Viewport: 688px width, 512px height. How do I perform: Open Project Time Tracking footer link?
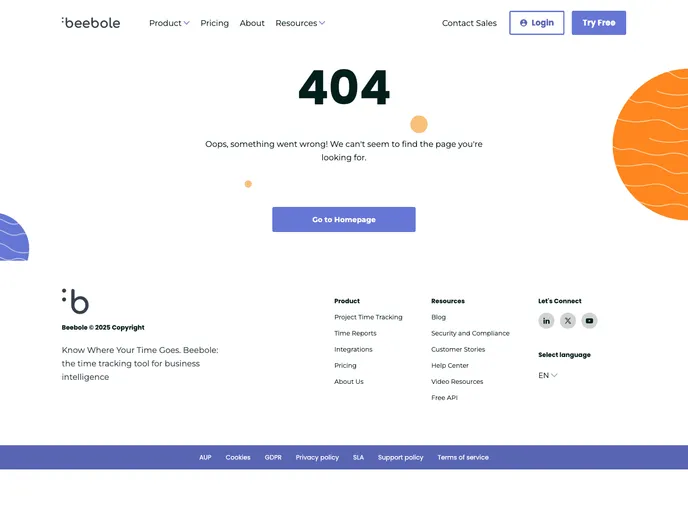[368, 317]
